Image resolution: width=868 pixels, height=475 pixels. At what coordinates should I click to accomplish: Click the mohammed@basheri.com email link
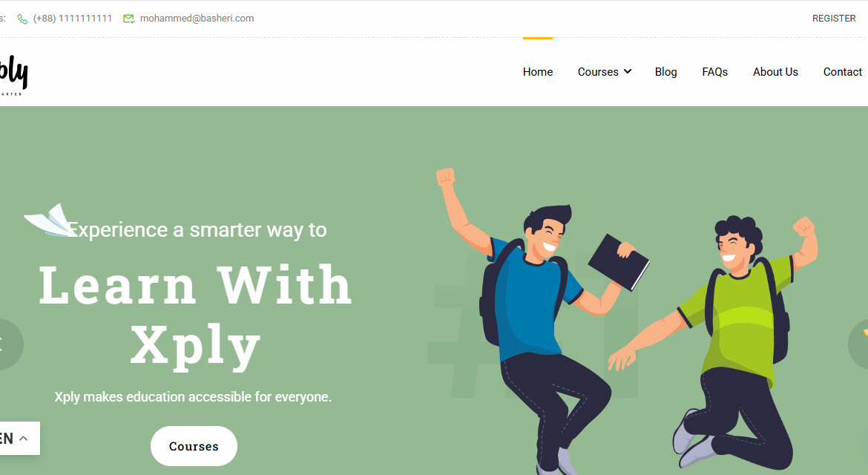pos(197,19)
